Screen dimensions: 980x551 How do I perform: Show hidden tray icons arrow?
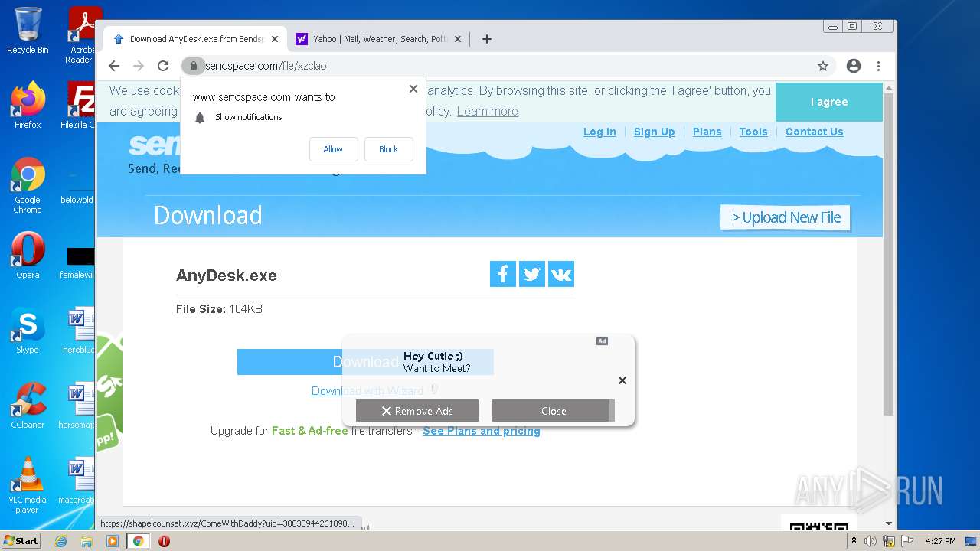click(x=854, y=541)
